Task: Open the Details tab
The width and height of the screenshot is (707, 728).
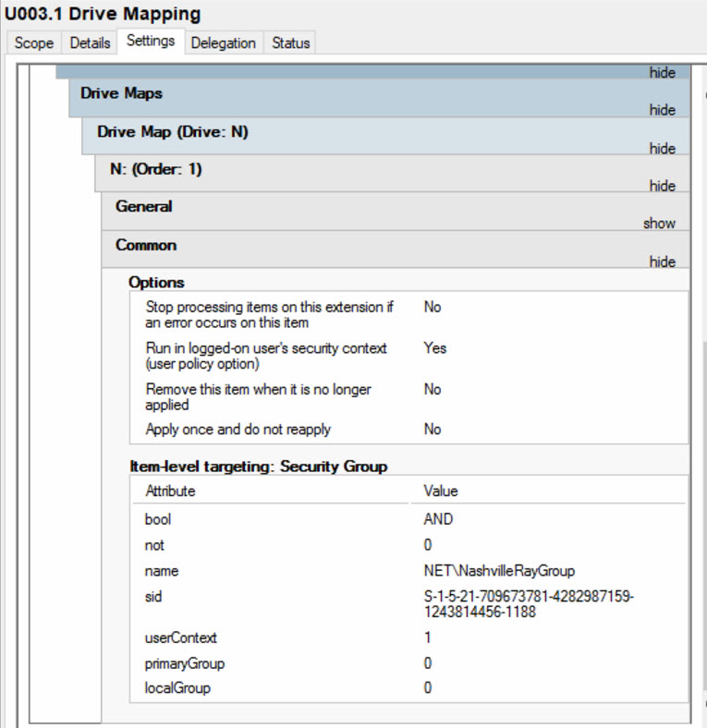Action: click(90, 43)
